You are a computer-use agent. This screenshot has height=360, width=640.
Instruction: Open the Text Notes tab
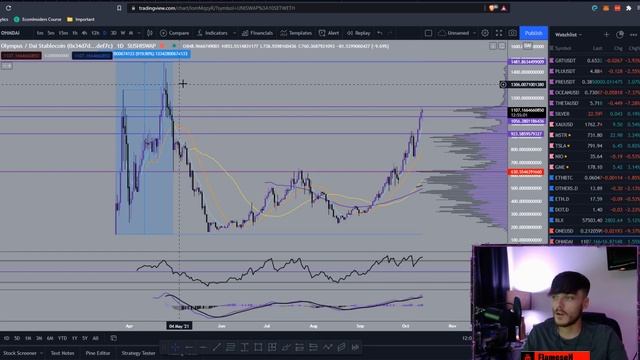pos(62,353)
